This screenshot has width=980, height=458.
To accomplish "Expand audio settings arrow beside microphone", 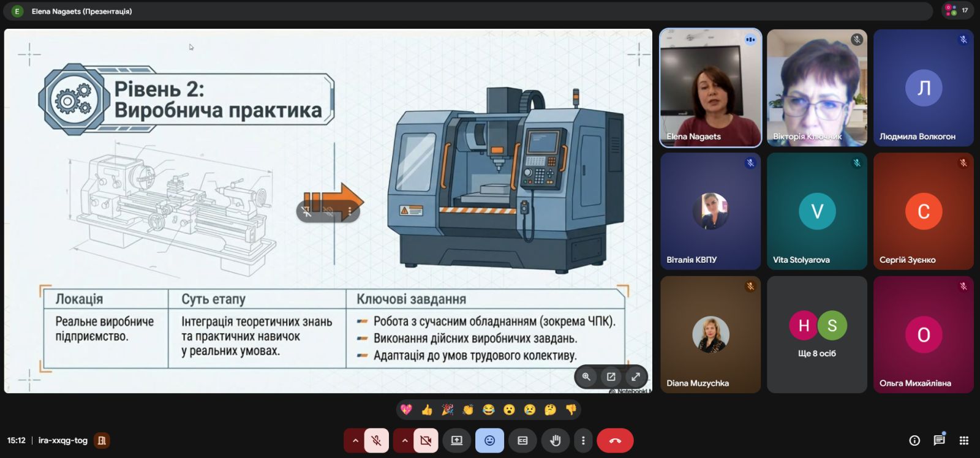I will tap(355, 440).
